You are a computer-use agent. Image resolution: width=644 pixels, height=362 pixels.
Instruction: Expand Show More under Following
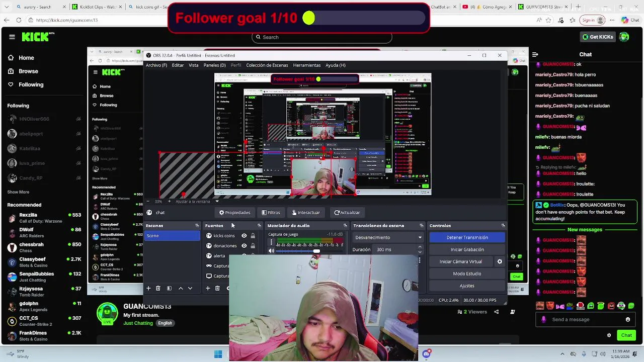[x=18, y=192]
